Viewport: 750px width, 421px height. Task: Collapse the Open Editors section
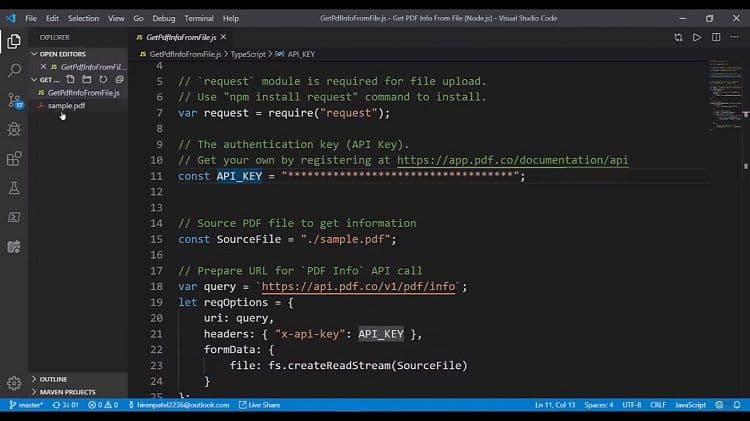(x=36, y=54)
